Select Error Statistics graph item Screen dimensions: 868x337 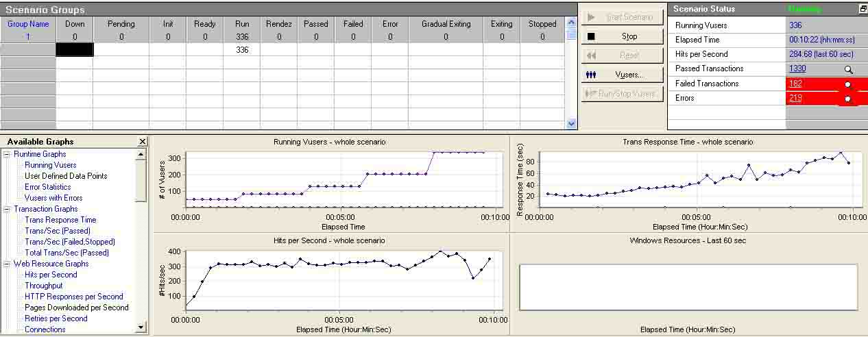point(48,187)
